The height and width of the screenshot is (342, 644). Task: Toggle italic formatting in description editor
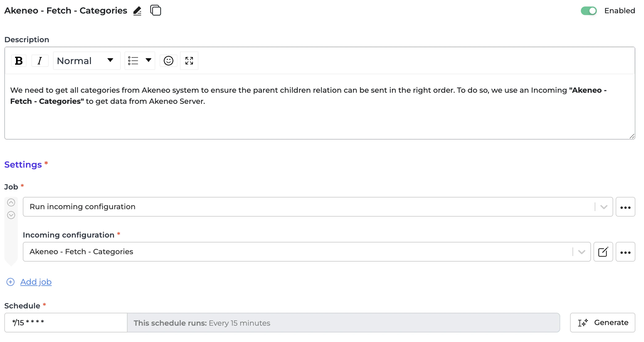click(40, 61)
